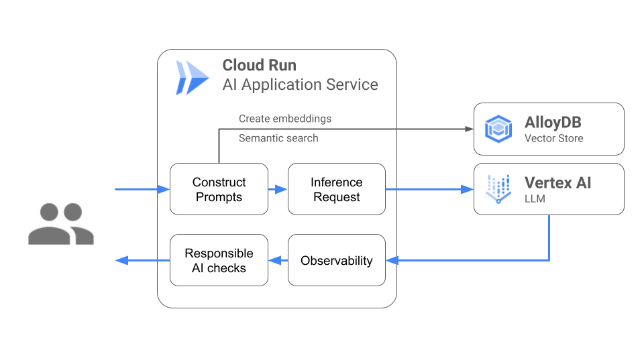This screenshot has height=362, width=644.
Task: Click the arrowhead pointing into Construct Prompts
Action: click(x=164, y=190)
